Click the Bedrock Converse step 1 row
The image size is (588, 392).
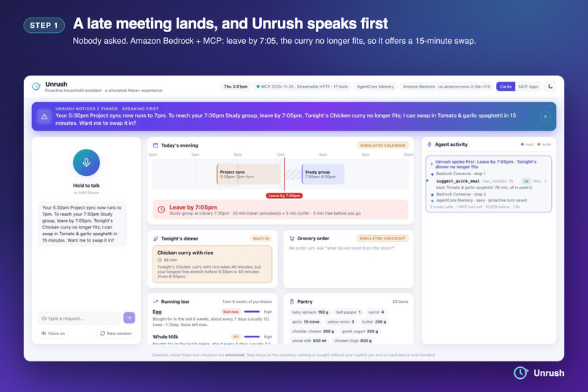coord(460,174)
